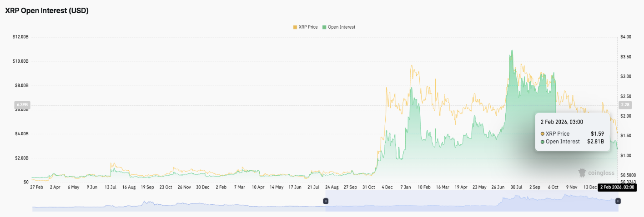Click the coinglass watermark logo
The image size is (644, 217).
(596, 173)
